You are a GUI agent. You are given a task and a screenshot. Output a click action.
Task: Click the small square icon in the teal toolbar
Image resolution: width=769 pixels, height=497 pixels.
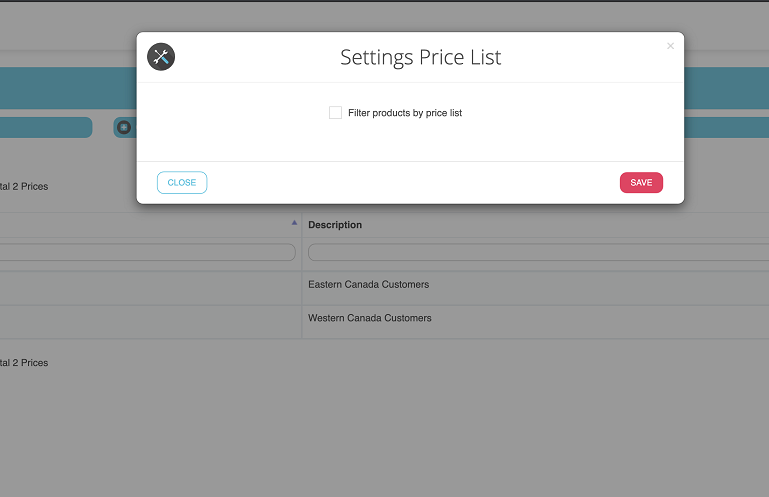click(x=124, y=128)
